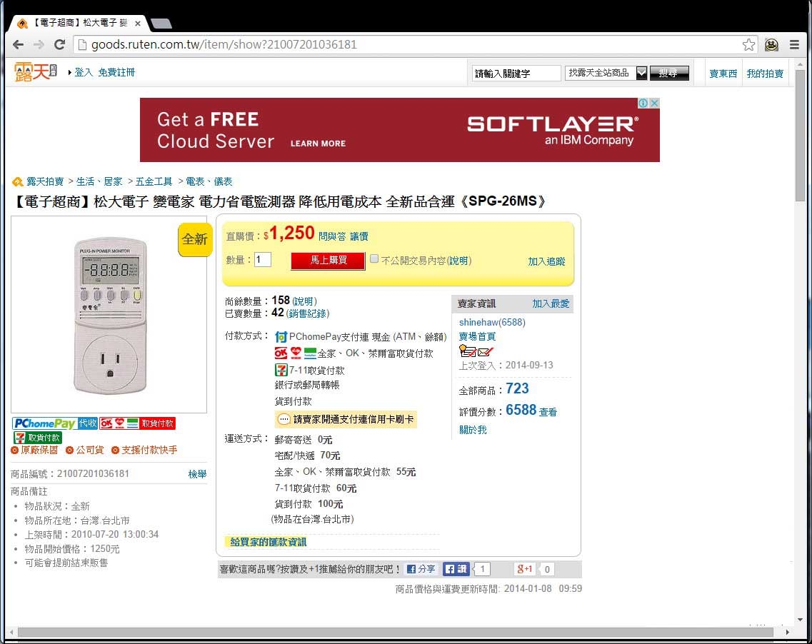The width and height of the screenshot is (812, 644).
Task: Click the 搜尋 search button
Action: click(668, 73)
